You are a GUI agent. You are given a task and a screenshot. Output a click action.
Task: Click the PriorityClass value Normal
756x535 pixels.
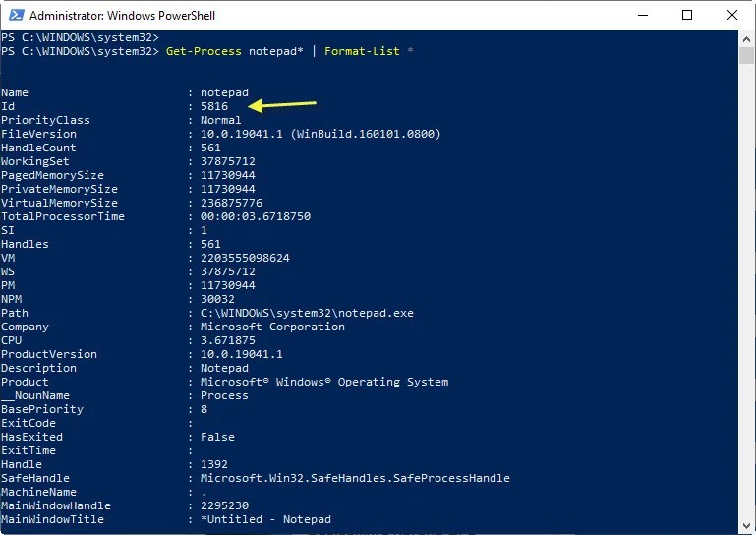[x=221, y=120]
